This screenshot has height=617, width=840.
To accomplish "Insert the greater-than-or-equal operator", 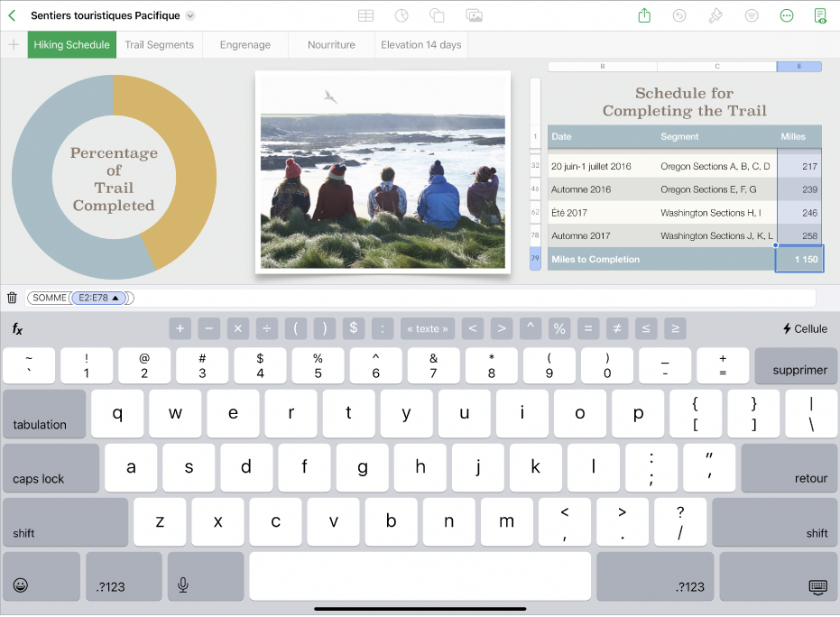I will 675,329.
